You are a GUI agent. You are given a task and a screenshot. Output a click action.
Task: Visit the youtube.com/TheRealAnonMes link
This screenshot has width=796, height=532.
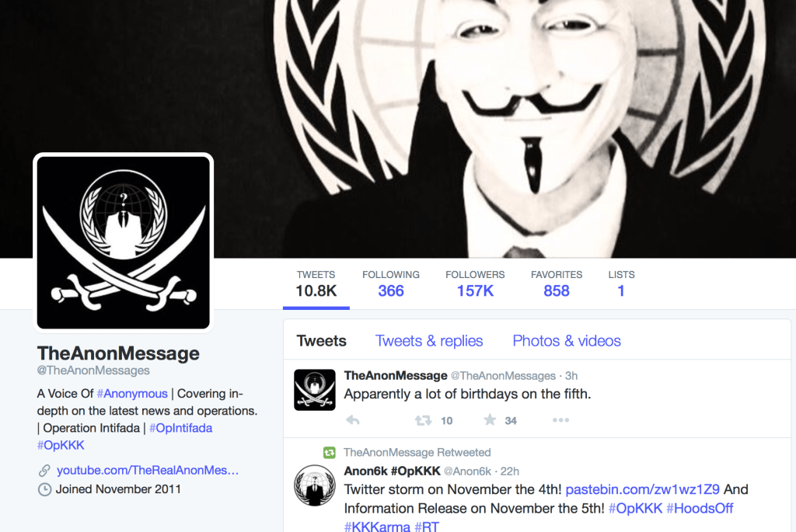(x=148, y=470)
